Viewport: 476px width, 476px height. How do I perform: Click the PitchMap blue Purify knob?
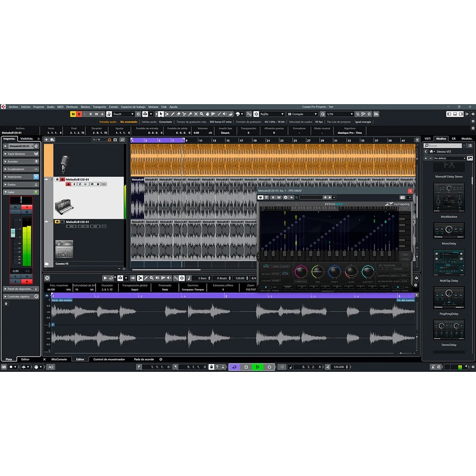point(334,271)
